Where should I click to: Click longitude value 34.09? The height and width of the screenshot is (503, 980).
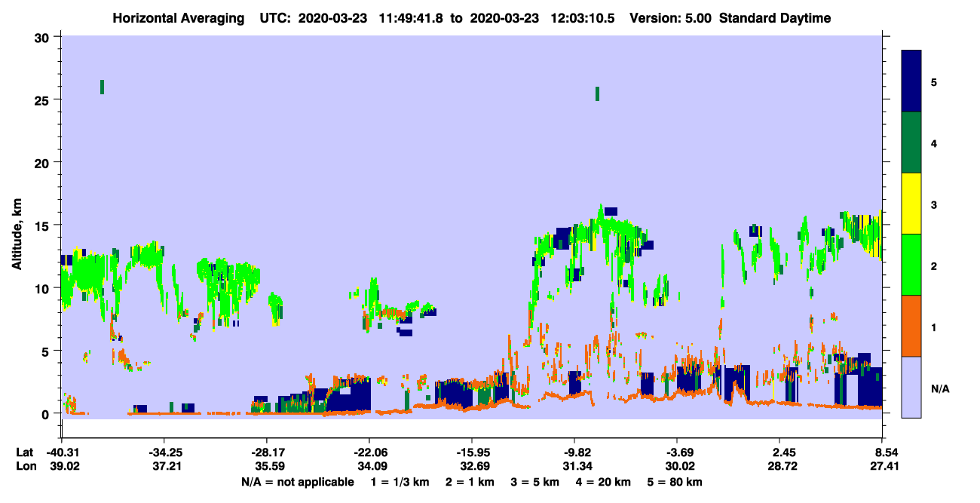372,467
